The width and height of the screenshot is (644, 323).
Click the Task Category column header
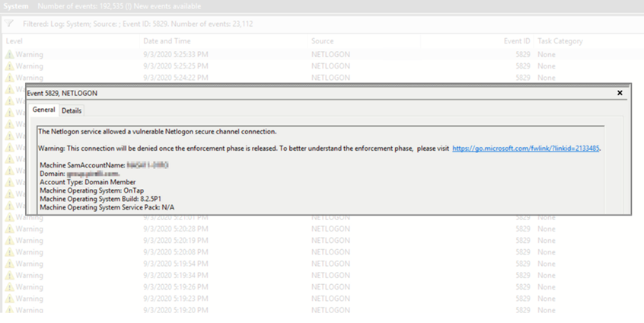coord(560,41)
